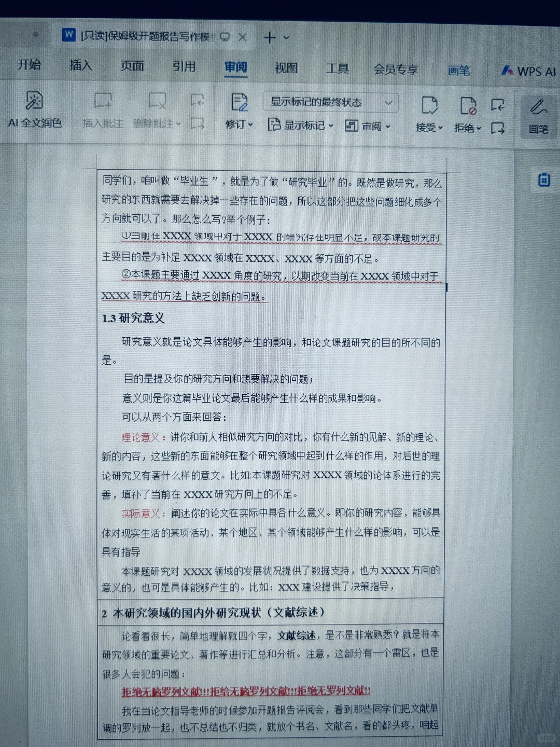
Task: Select the 审阅 ribbon tab
Action: click(235, 67)
